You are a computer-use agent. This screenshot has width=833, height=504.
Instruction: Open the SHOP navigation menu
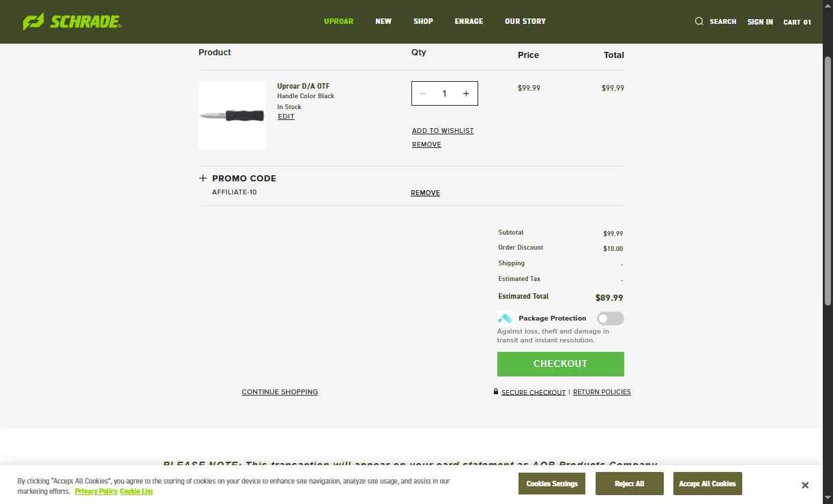point(423,21)
